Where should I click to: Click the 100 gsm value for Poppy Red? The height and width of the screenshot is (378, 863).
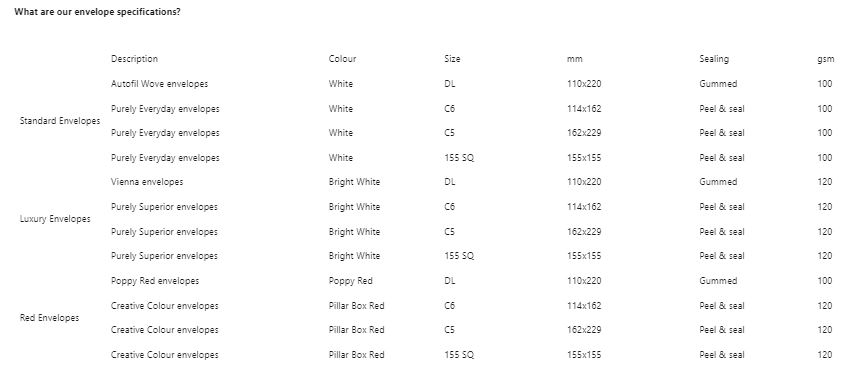point(825,281)
